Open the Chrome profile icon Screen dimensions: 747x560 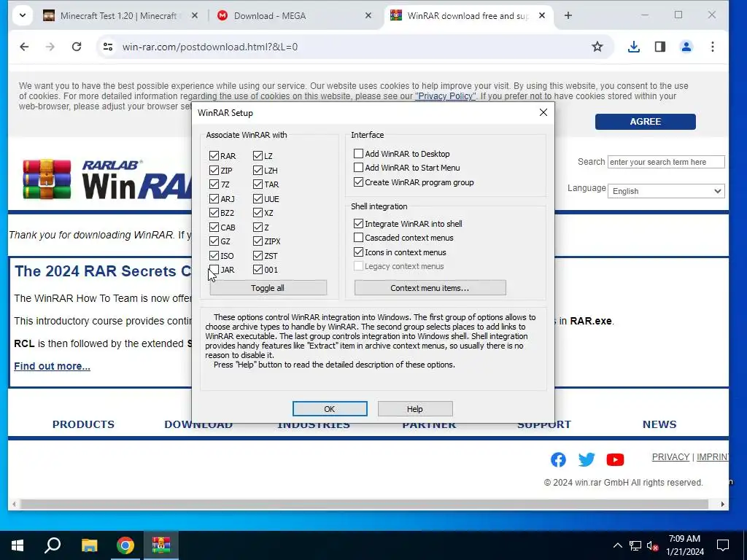pyautogui.click(x=686, y=47)
